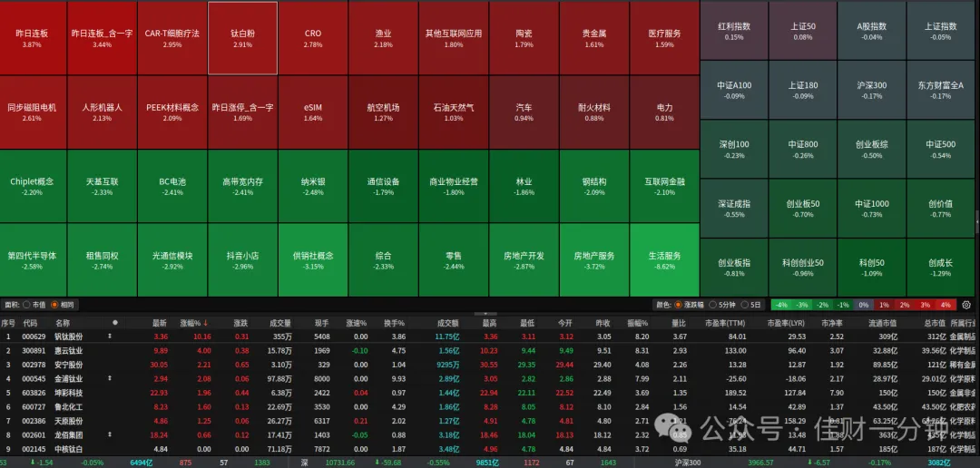Image resolution: width=980 pixels, height=468 pixels.
Task: Open heatmap settings gear icon
Action: pyautogui.click(x=966, y=305)
